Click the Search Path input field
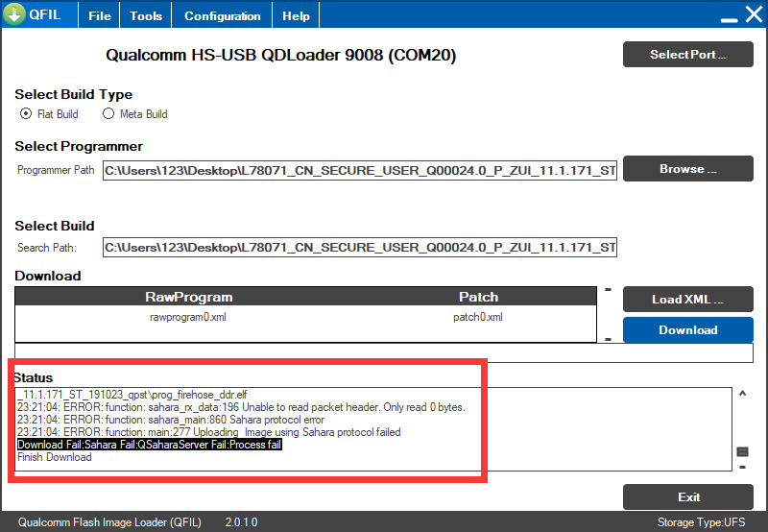 click(359, 248)
